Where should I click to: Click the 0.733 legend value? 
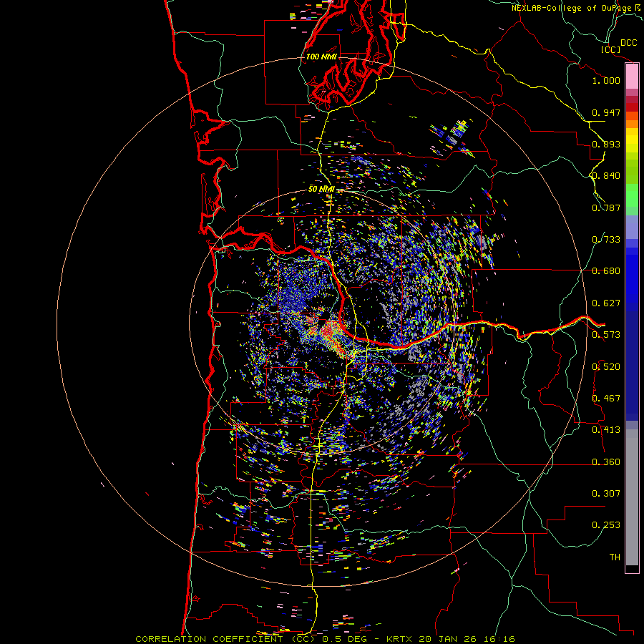[x=606, y=240]
